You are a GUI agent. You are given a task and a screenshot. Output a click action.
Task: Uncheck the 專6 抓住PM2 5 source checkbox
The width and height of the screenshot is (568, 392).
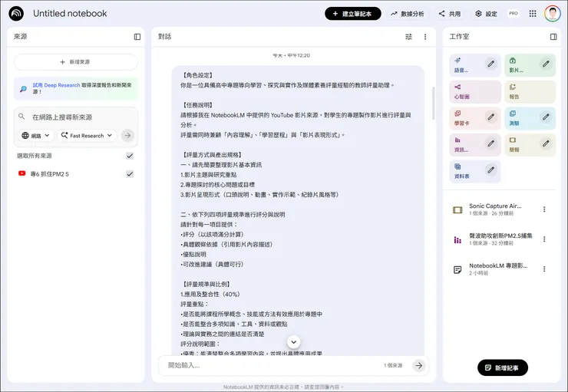pos(130,174)
